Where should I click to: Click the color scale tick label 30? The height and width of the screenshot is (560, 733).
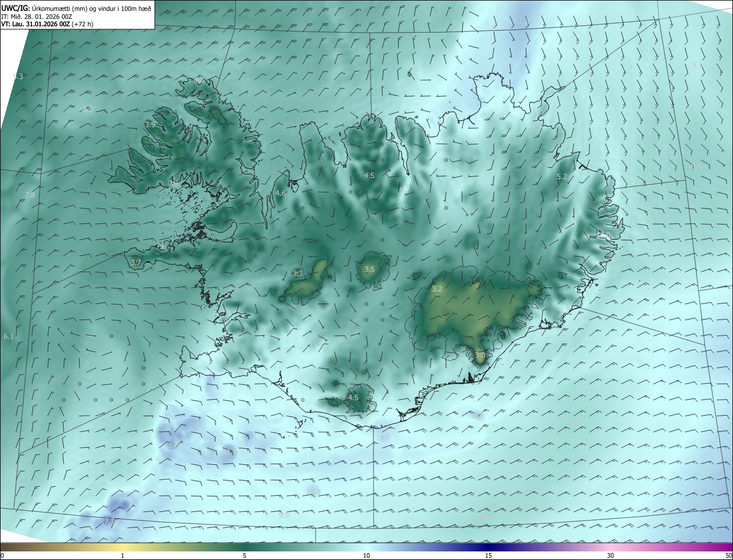(x=610, y=555)
